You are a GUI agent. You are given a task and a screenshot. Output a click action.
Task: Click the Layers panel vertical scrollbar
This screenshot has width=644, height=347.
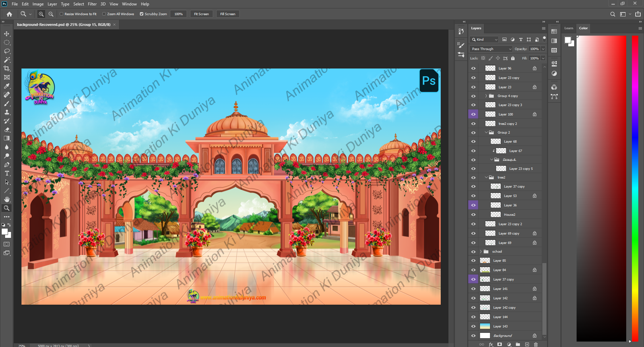544,298
